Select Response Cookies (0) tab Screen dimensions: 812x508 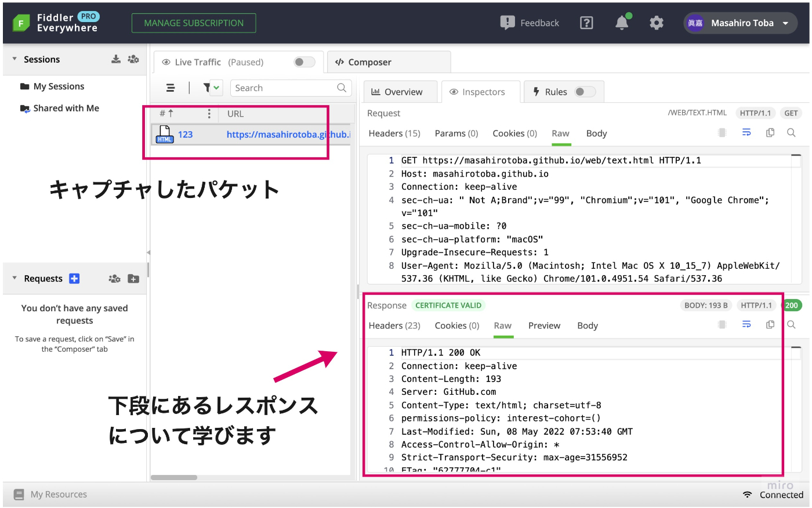coord(457,326)
